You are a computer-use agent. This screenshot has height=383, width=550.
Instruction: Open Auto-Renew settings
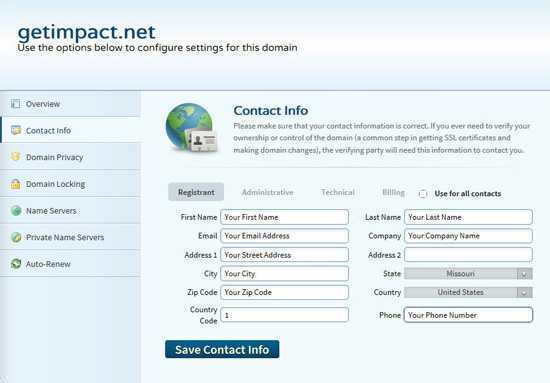(70, 264)
